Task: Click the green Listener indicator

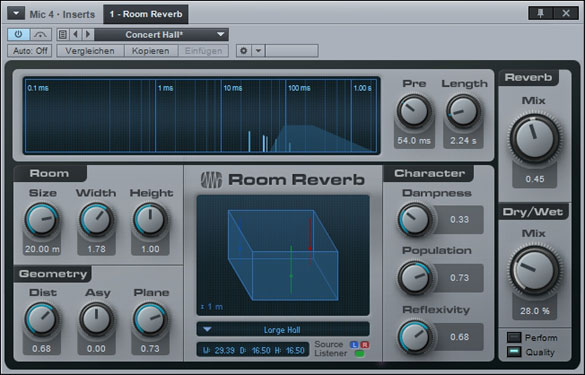Action: click(x=359, y=353)
